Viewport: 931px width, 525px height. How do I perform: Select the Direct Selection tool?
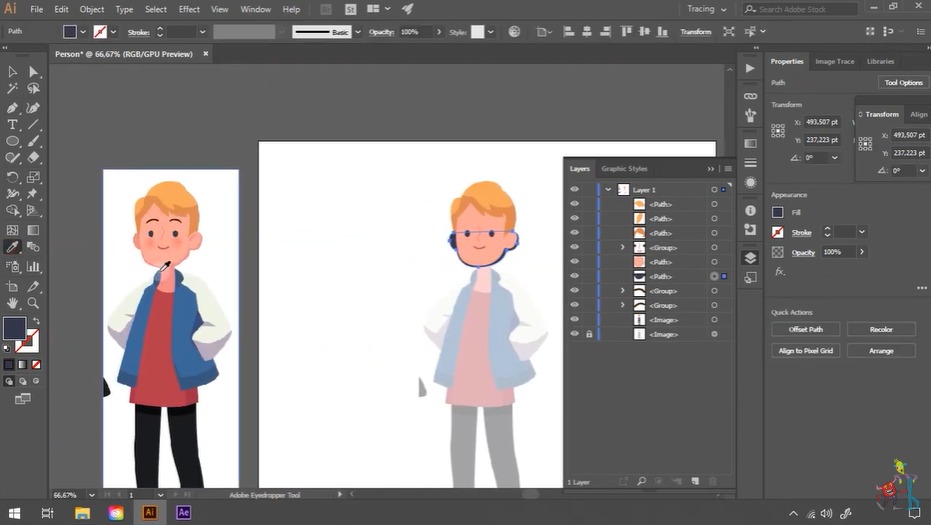point(33,71)
